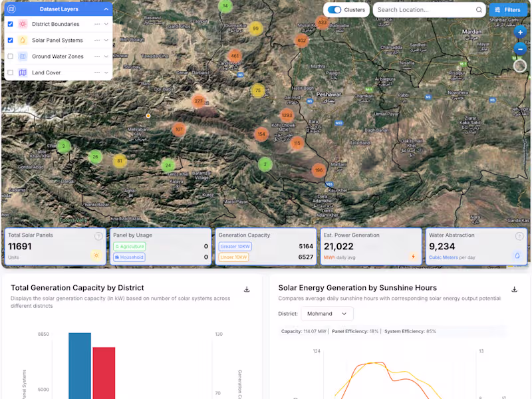Enable Ground Water Zones layer checkbox
532x399 pixels.
pyautogui.click(x=10, y=57)
